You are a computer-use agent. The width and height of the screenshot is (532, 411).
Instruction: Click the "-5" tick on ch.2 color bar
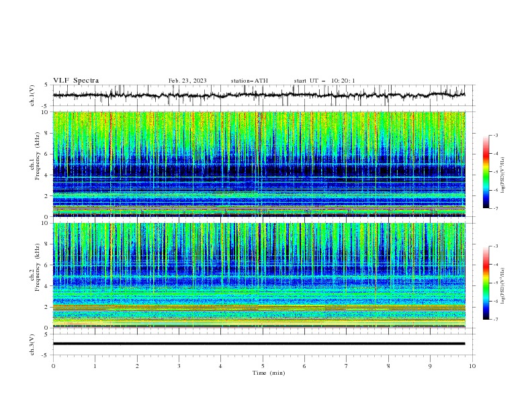(496, 283)
